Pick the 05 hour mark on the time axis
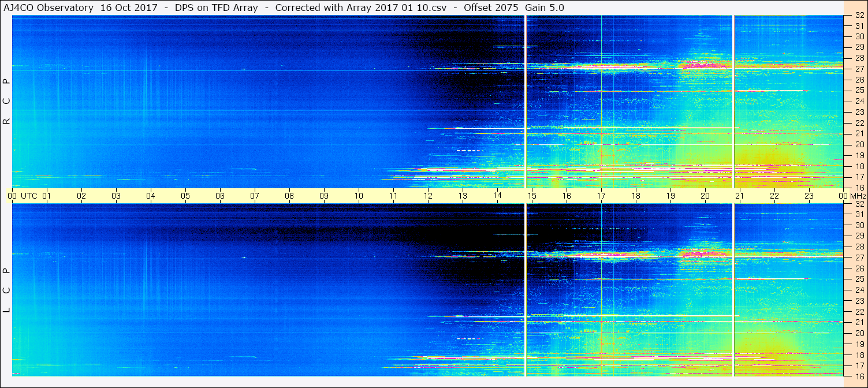Screen dimensions: 868x388 coord(185,196)
